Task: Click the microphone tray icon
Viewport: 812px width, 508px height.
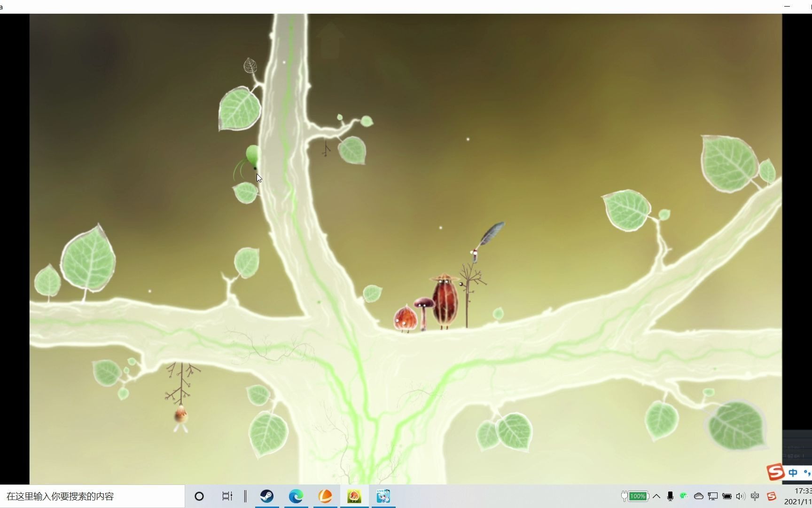Action: click(x=670, y=496)
